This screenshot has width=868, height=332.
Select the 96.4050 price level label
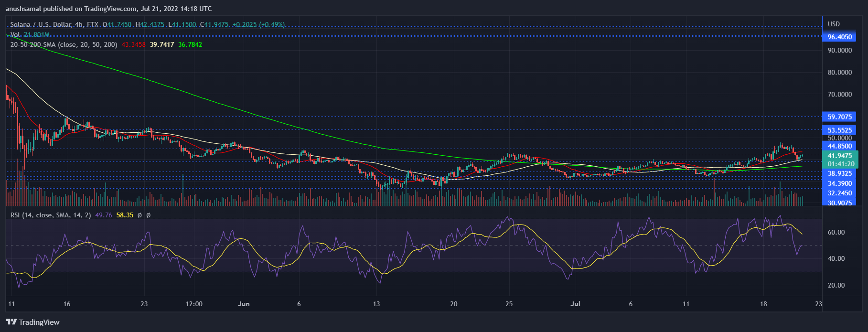point(839,37)
